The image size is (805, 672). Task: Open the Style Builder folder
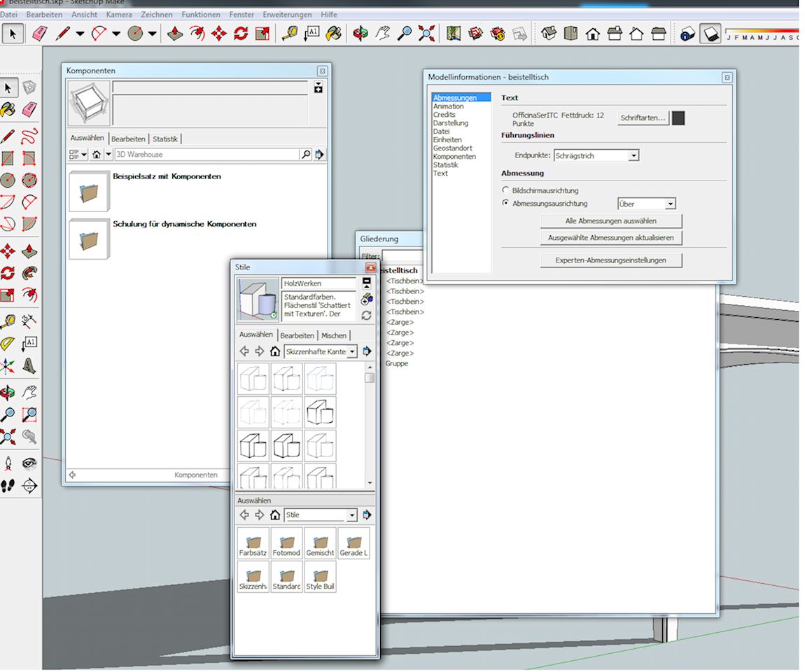(320, 576)
